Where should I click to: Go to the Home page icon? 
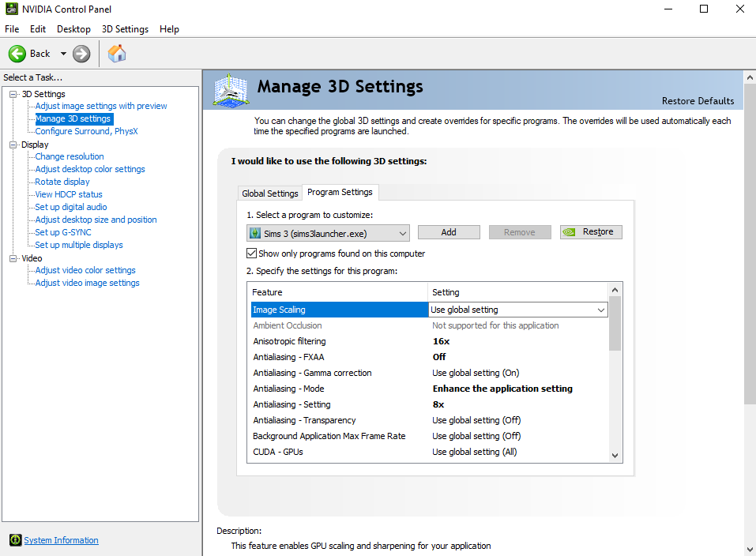tap(117, 54)
